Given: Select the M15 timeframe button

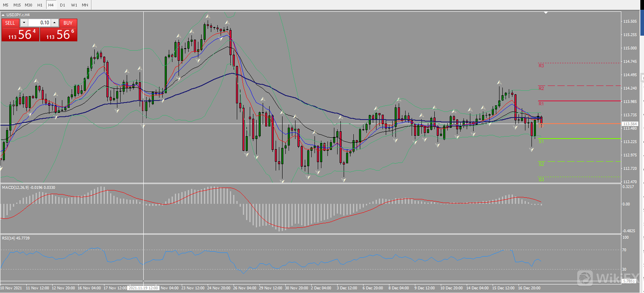Looking at the screenshot, I should click(x=17, y=5).
